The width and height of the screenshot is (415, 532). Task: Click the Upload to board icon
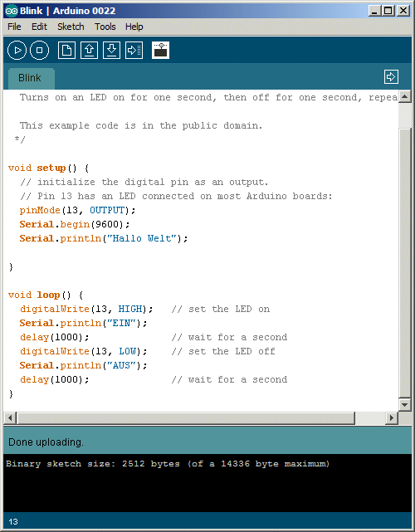[134, 51]
